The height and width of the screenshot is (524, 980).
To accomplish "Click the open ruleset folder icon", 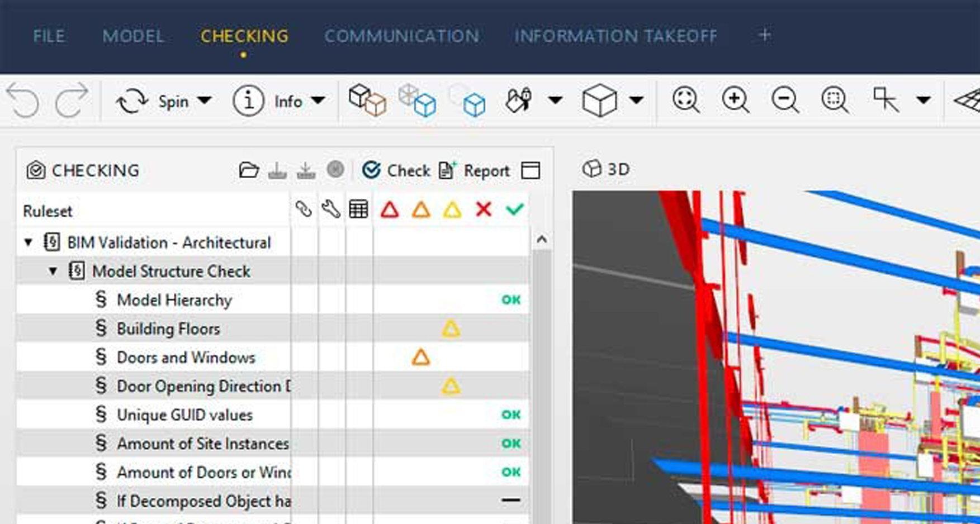I will click(x=249, y=170).
